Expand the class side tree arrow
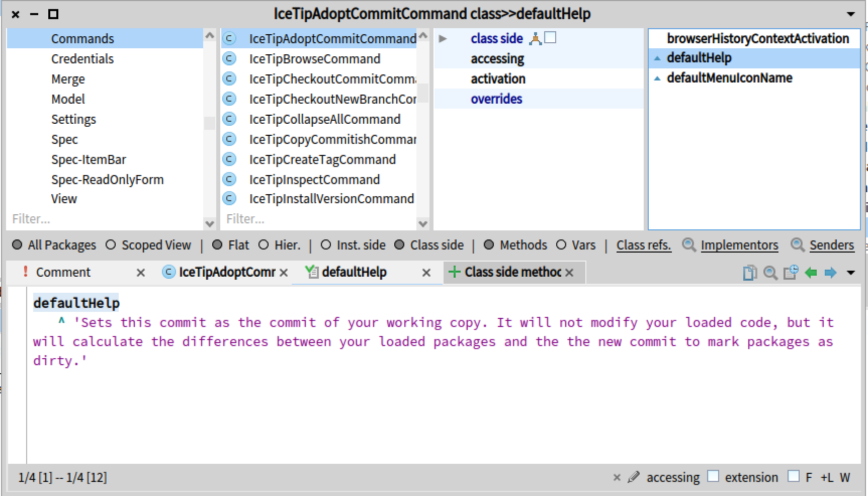 [x=443, y=39]
